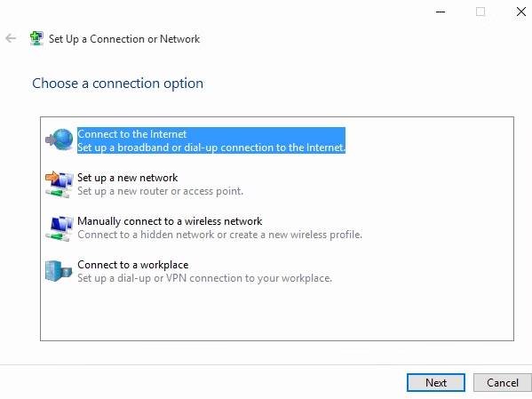Click the 'Connect to a hidden network' description
Screen dimensions: 532x399
click(220, 235)
